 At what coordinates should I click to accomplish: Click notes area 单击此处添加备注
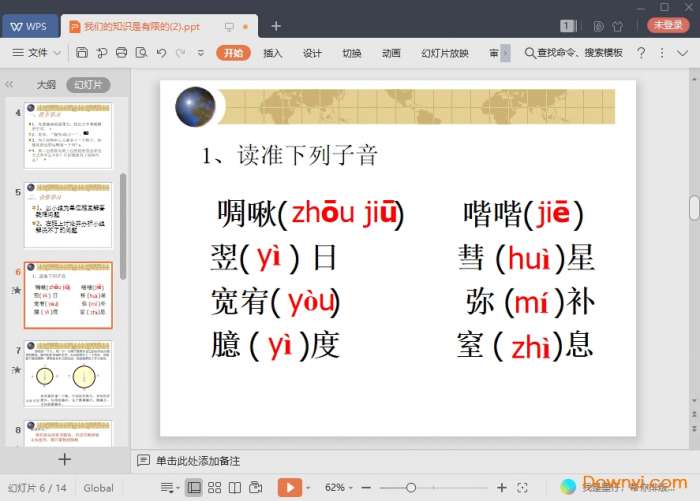coord(197,461)
